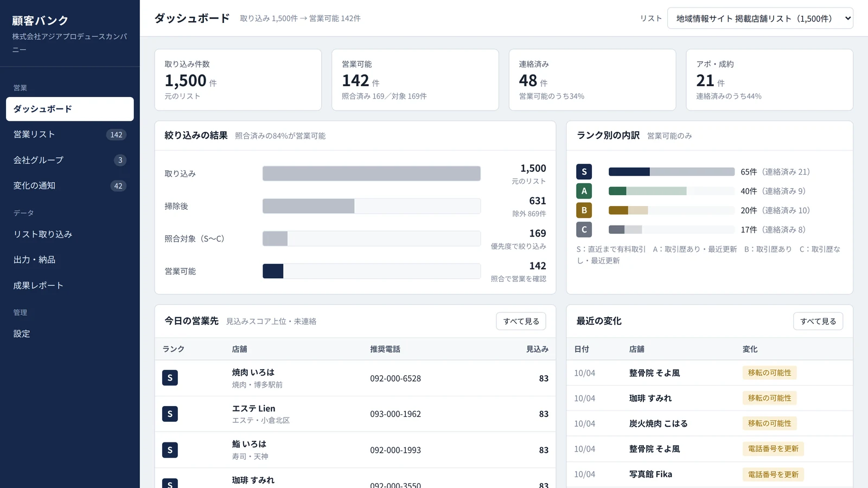Click the 142 count badge on 営業リスト
This screenshot has width=868, height=488.
click(x=116, y=134)
